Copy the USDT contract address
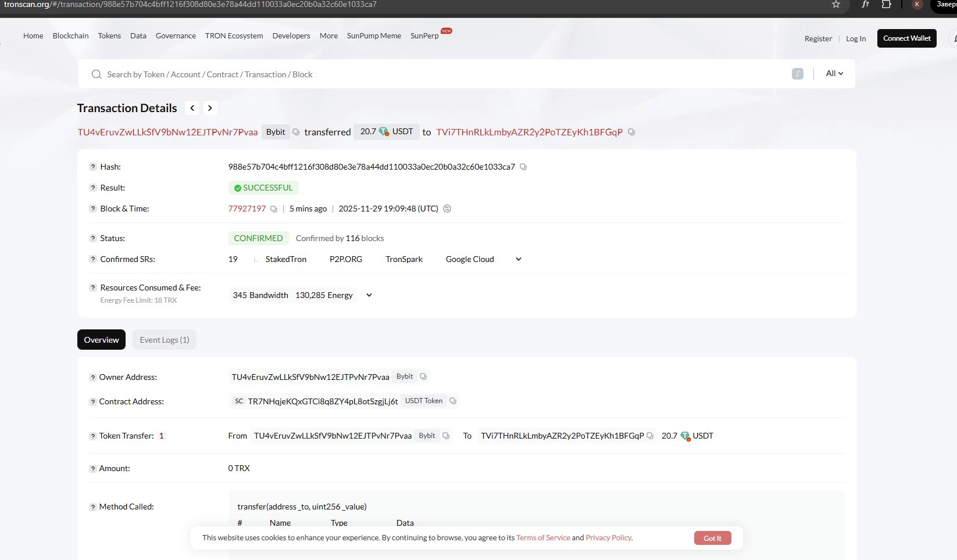 [453, 401]
